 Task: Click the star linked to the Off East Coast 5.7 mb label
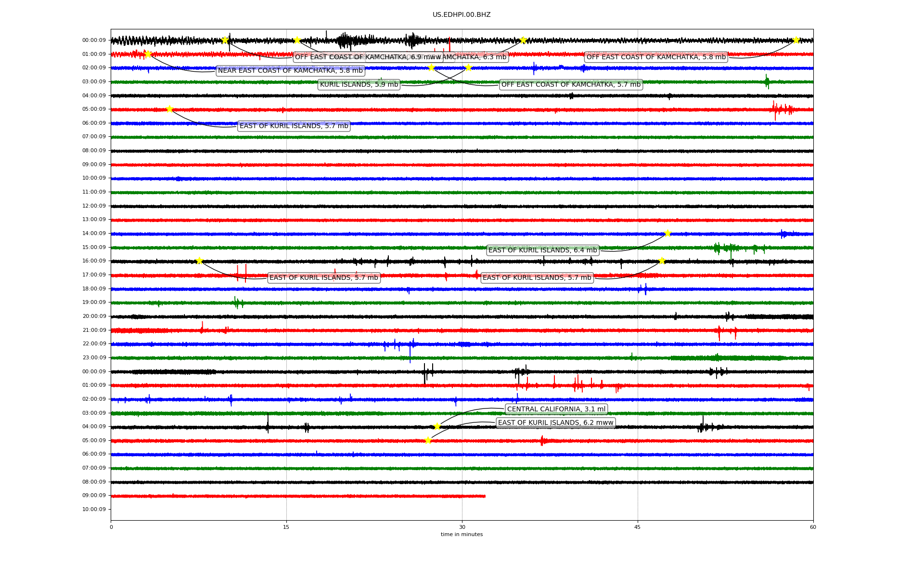pos(431,67)
